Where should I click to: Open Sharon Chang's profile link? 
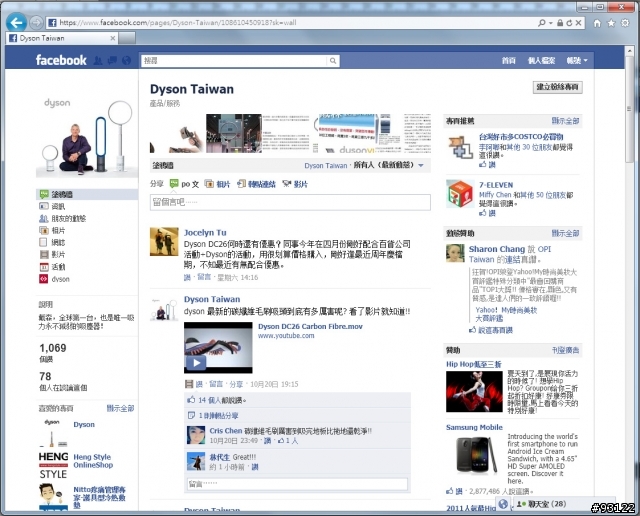point(497,249)
